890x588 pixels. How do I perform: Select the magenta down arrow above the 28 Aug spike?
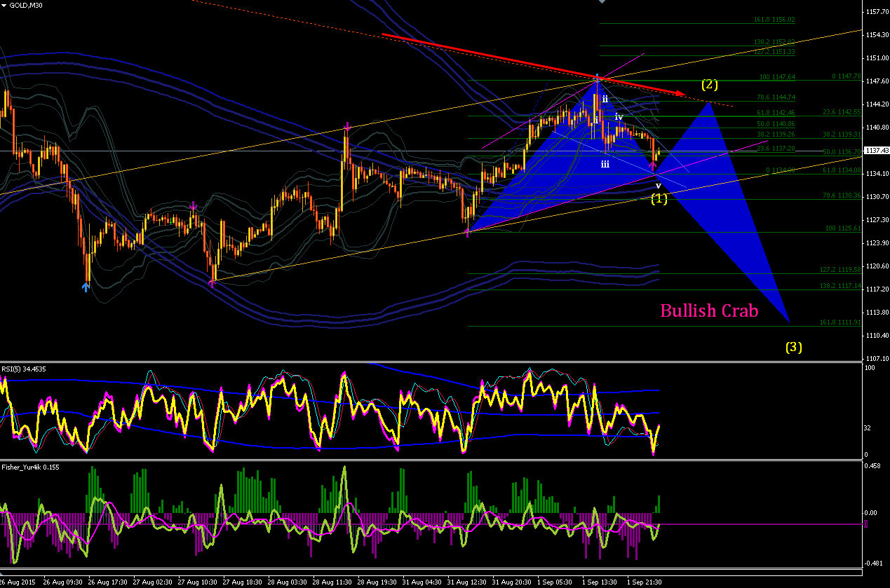(346, 127)
